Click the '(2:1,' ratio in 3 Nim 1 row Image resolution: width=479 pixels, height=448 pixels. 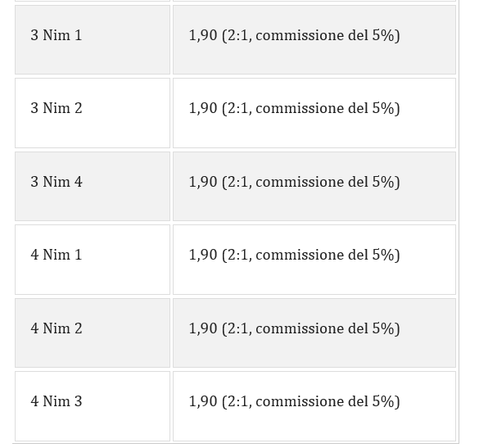237,36
